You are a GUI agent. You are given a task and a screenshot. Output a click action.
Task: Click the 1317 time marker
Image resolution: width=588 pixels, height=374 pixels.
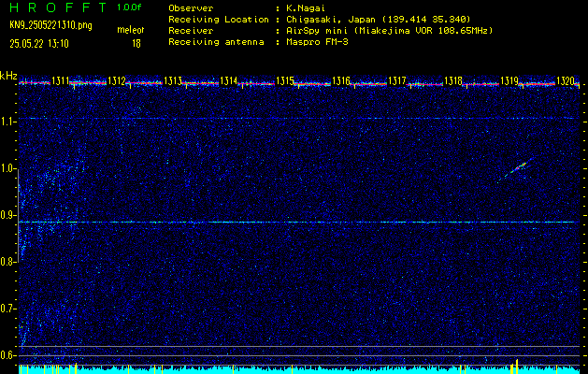(397, 80)
